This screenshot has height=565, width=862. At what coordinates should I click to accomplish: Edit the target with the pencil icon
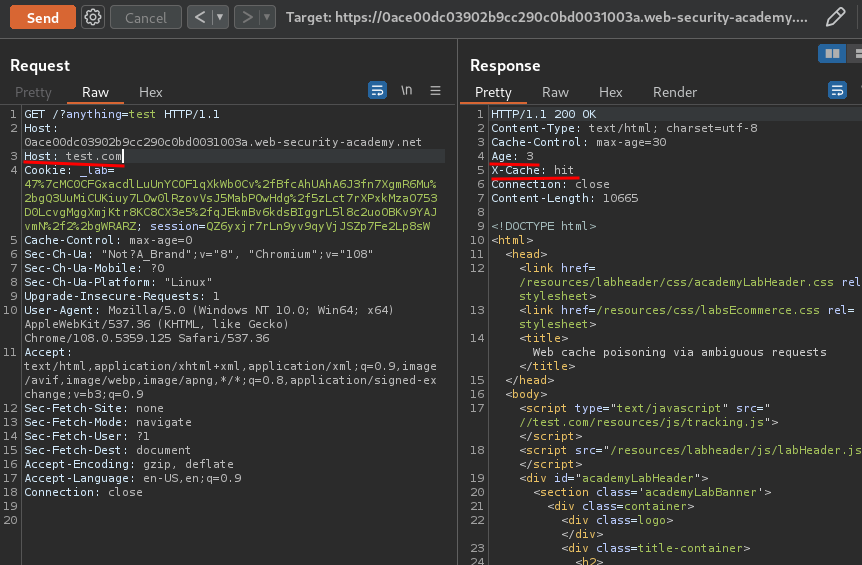pyautogui.click(x=835, y=17)
